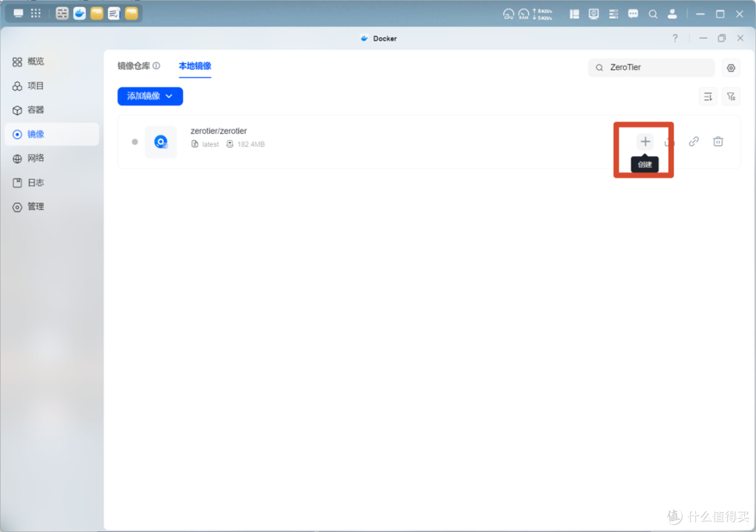
Task: Open the app launcher grid icon
Action: [x=36, y=13]
